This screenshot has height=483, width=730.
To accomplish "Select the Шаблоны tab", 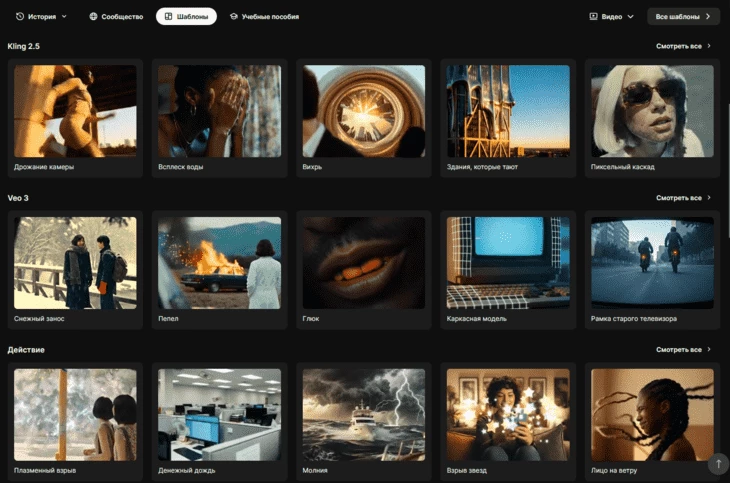I will click(x=186, y=16).
